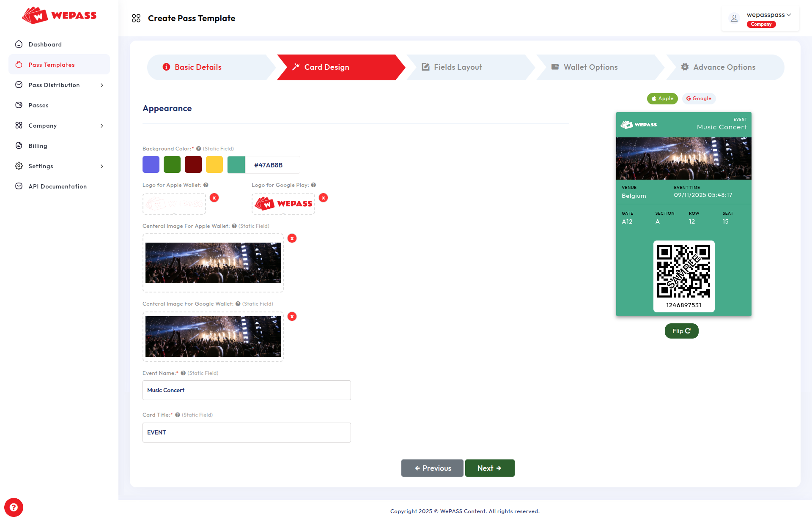Click the Billing sidebar icon

19,145
